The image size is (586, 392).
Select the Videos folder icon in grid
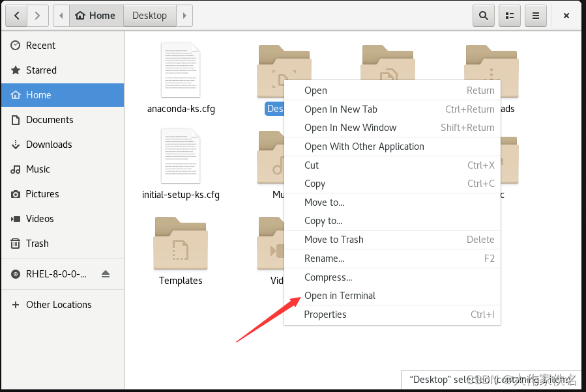pyautogui.click(x=271, y=243)
